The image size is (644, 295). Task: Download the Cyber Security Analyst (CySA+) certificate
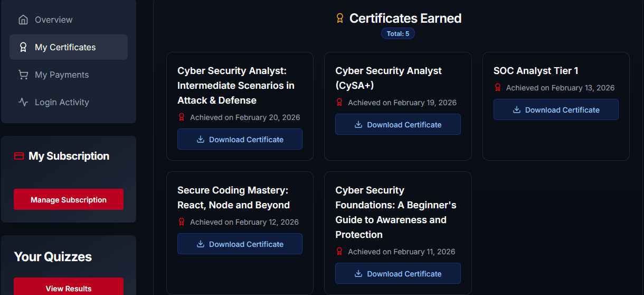(x=398, y=125)
